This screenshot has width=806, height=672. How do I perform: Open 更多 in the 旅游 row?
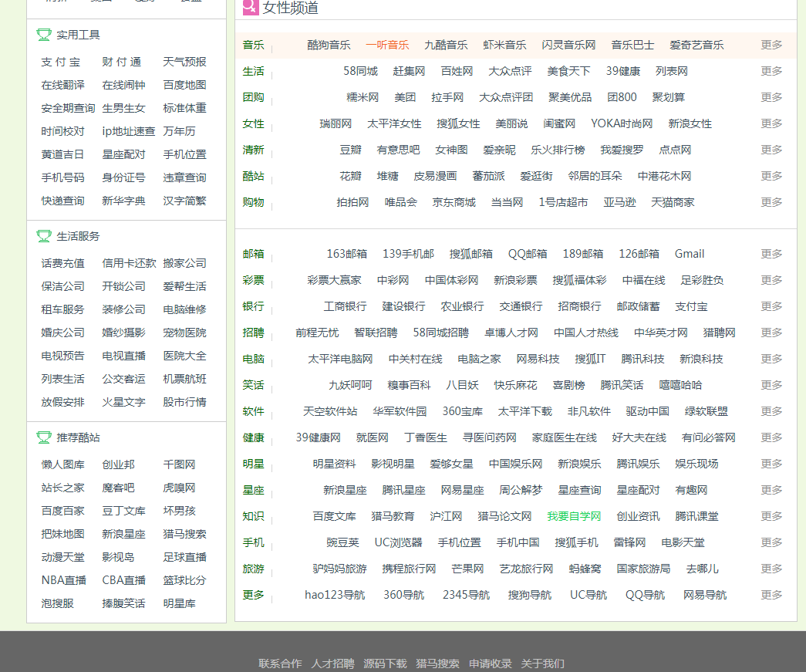771,569
